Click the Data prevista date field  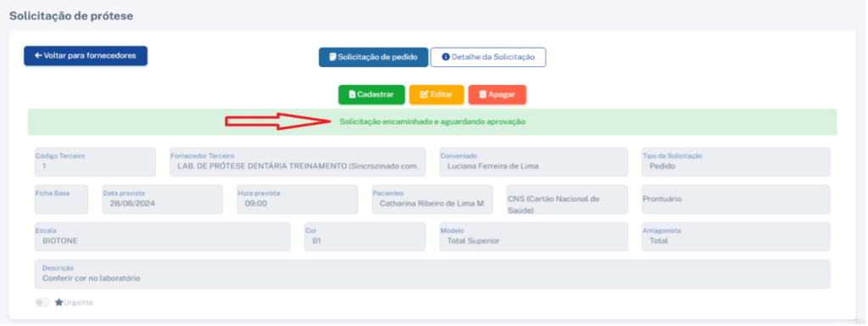(x=163, y=200)
